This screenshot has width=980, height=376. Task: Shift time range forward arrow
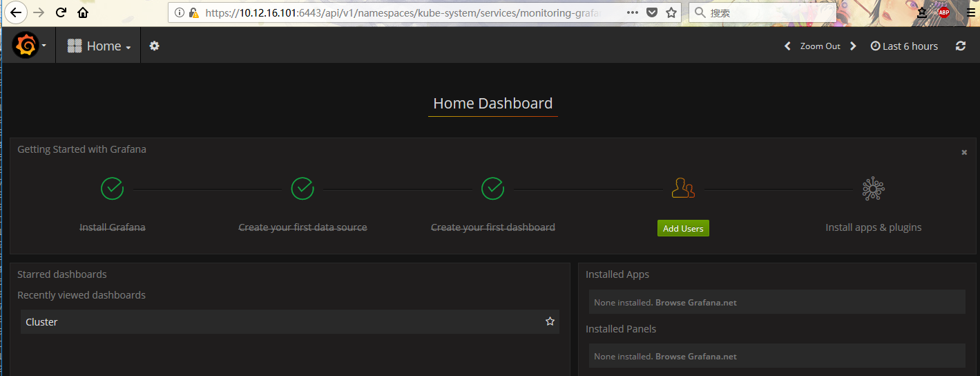[853, 46]
